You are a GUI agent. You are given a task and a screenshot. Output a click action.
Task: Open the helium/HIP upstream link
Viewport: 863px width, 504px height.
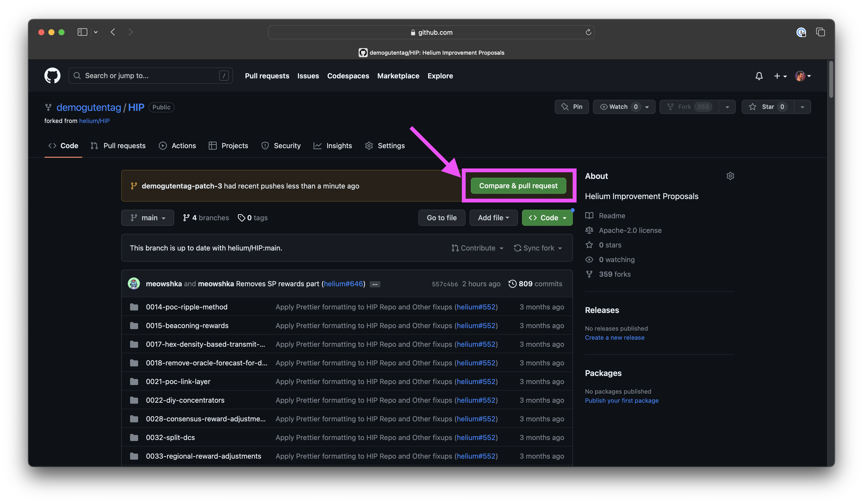click(x=94, y=121)
